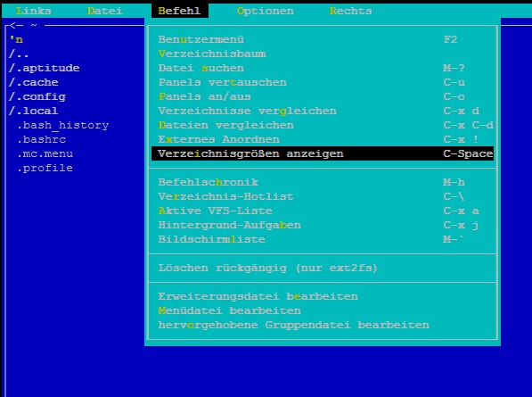Viewport: 532px width, 397px height.
Task: Choose Externes Anordnen
Action: [x=323, y=139]
